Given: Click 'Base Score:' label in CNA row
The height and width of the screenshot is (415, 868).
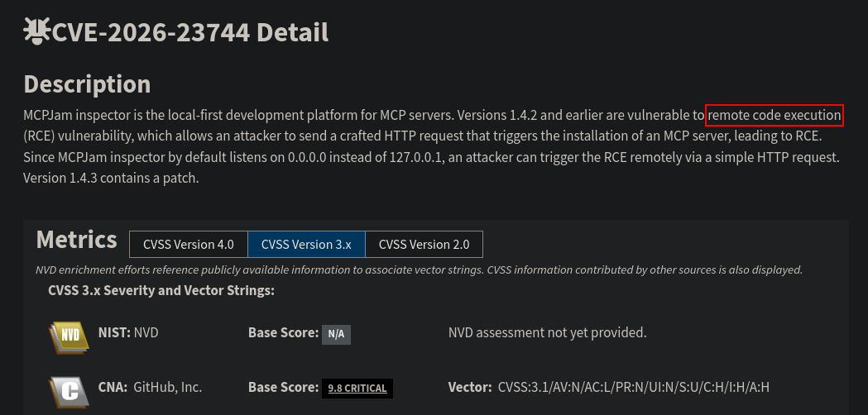Looking at the screenshot, I should click(x=284, y=388).
